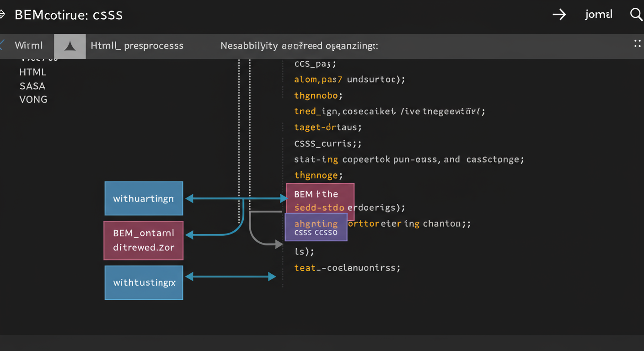
Task: Click the red BEM_ontaml ditrewed.zor box
Action: pyautogui.click(x=144, y=241)
